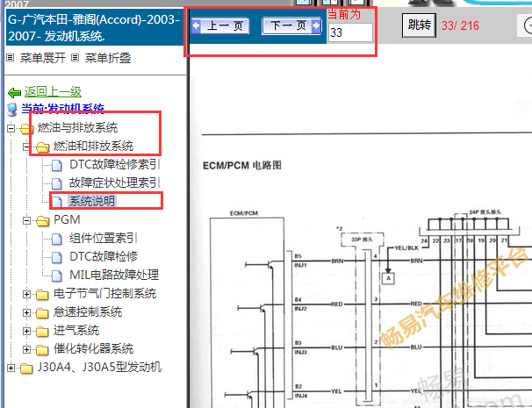
Task: Expand J30A4、J30A5型发动机 node
Action: [11, 368]
